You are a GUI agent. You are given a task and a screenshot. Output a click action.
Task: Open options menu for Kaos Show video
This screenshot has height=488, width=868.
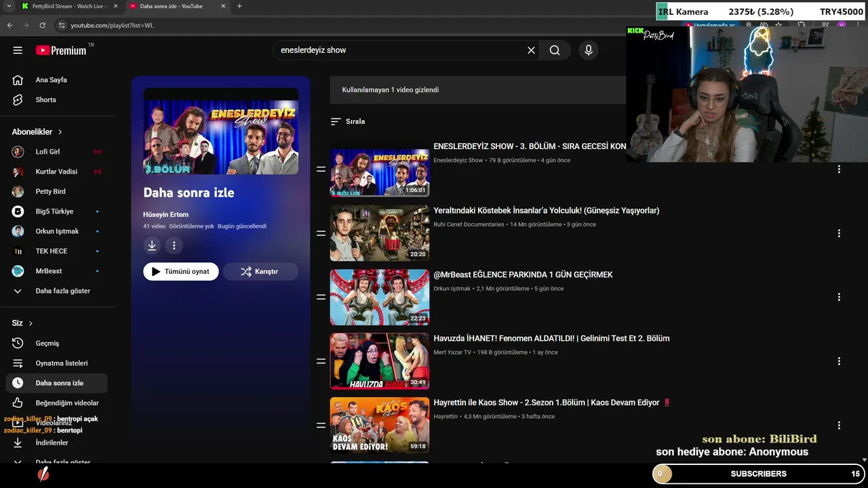pyautogui.click(x=839, y=425)
